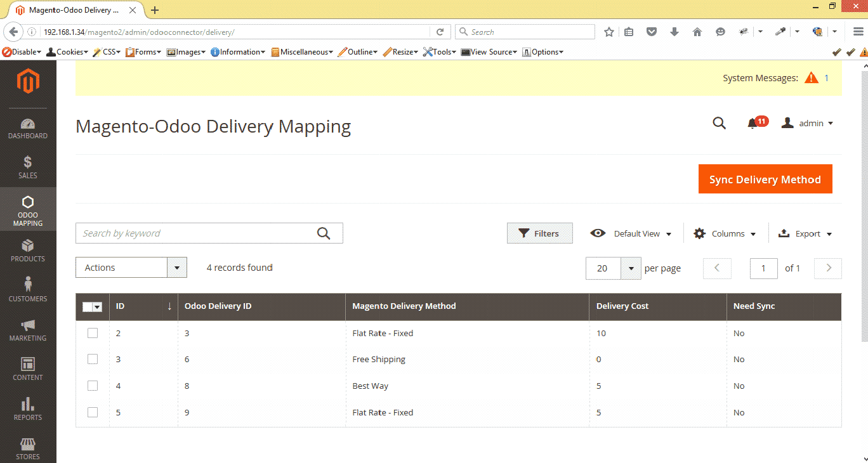Open the per page count dropdown arrow
868x463 pixels.
(631, 268)
